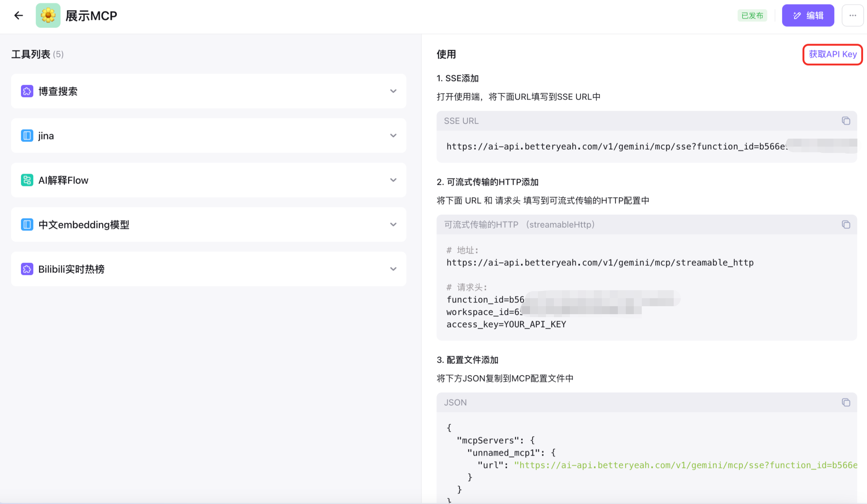Click the back arrow icon
Image resolution: width=867 pixels, height=504 pixels.
click(x=19, y=16)
